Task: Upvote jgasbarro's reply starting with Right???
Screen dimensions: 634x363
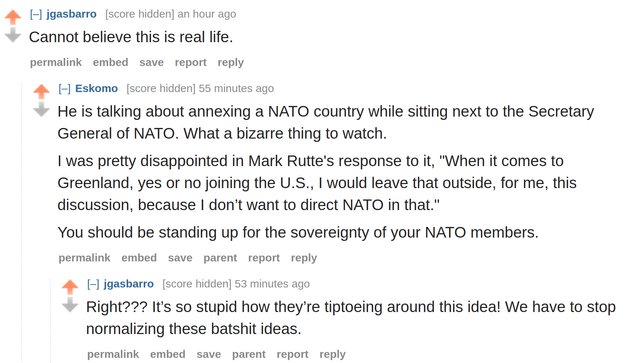Action: click(70, 287)
